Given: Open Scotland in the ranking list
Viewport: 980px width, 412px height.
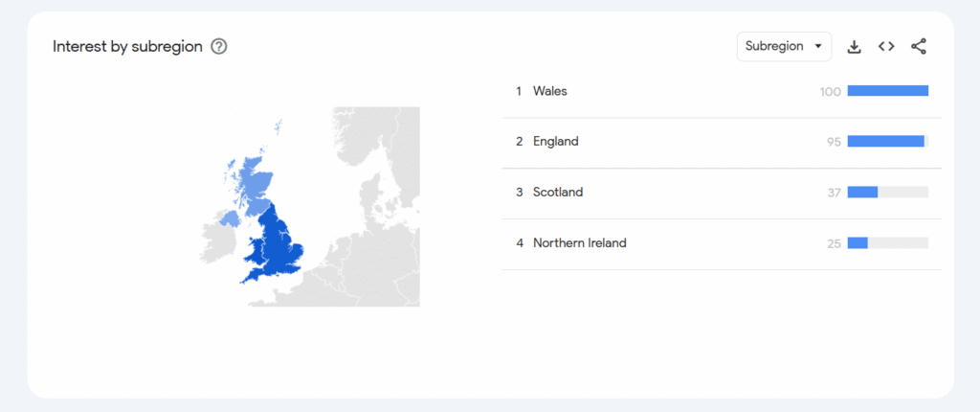Looking at the screenshot, I should [558, 193].
